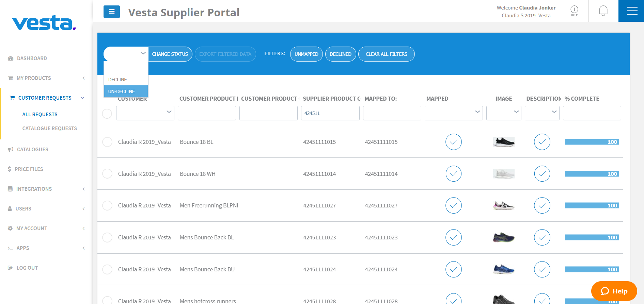Go to All Requests
The width and height of the screenshot is (644, 304).
[x=40, y=115]
